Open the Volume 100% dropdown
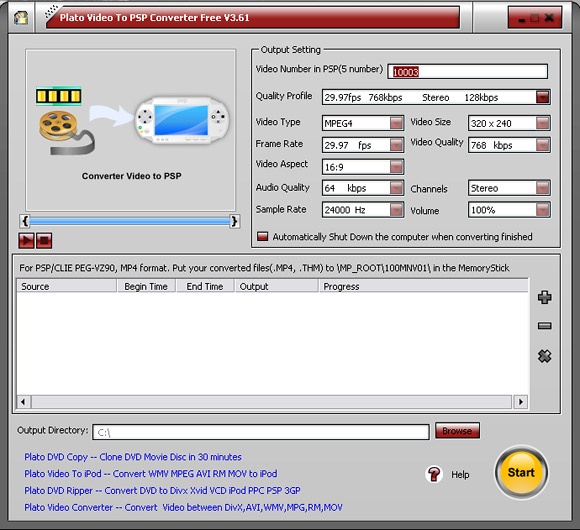580x530 pixels. click(x=543, y=210)
